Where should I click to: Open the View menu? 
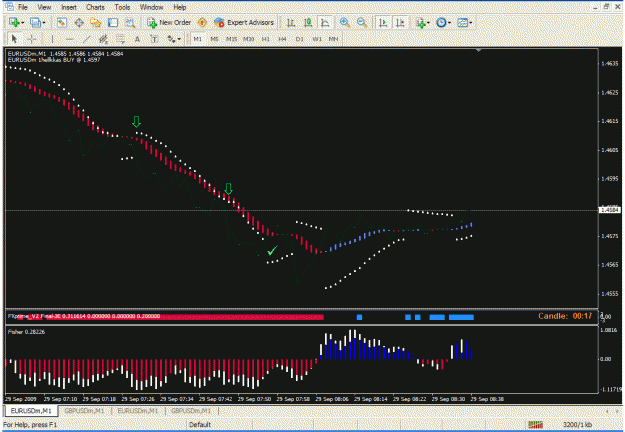click(44, 7)
